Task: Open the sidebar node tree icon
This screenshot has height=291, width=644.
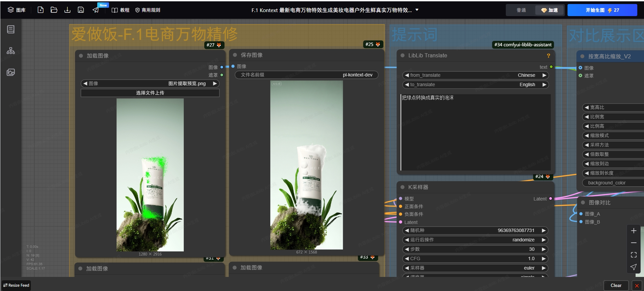Action: click(x=11, y=51)
